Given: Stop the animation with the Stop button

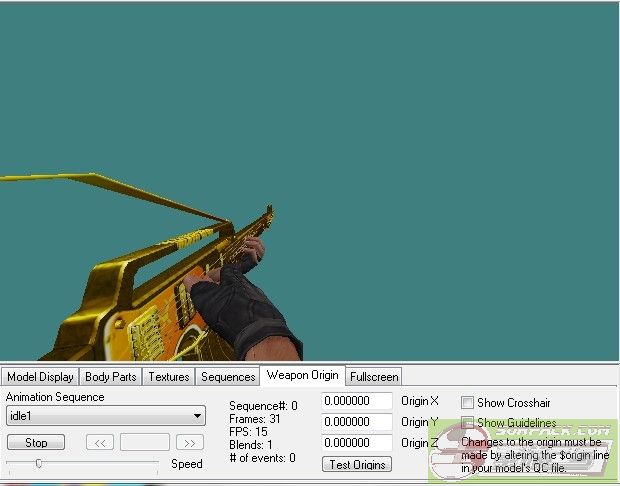Looking at the screenshot, I should pos(36,442).
